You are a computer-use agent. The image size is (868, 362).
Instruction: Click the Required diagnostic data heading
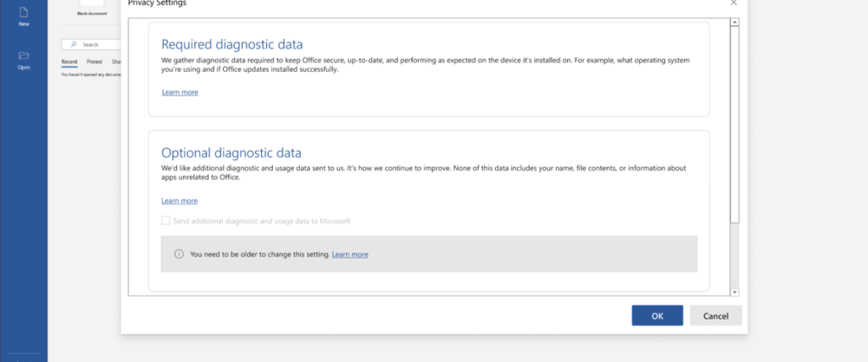click(232, 44)
